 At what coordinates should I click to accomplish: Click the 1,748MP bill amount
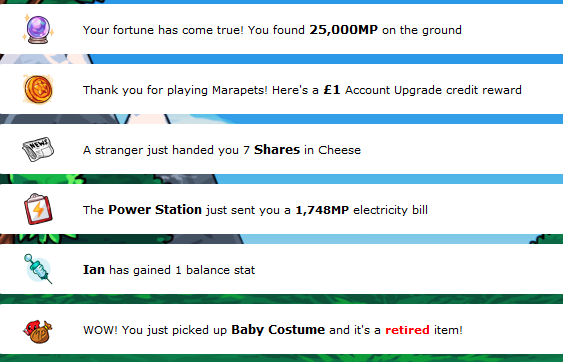click(322, 210)
